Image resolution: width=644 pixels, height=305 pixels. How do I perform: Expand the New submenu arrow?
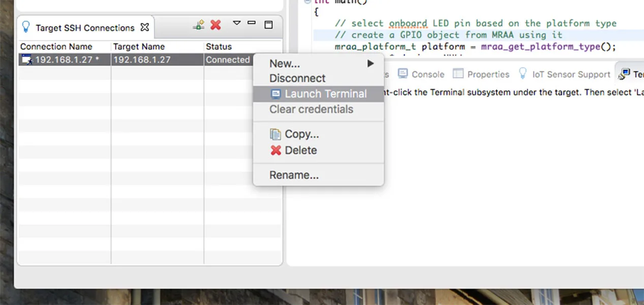pyautogui.click(x=370, y=64)
